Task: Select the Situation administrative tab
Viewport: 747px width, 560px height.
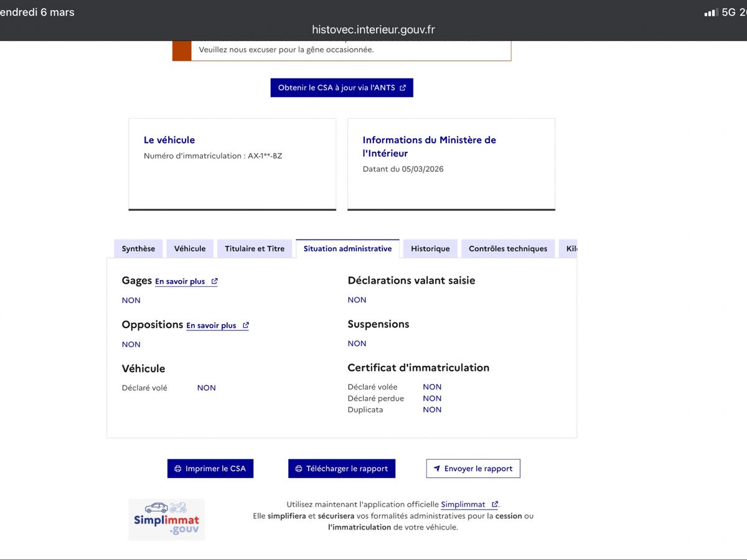Action: tap(347, 248)
